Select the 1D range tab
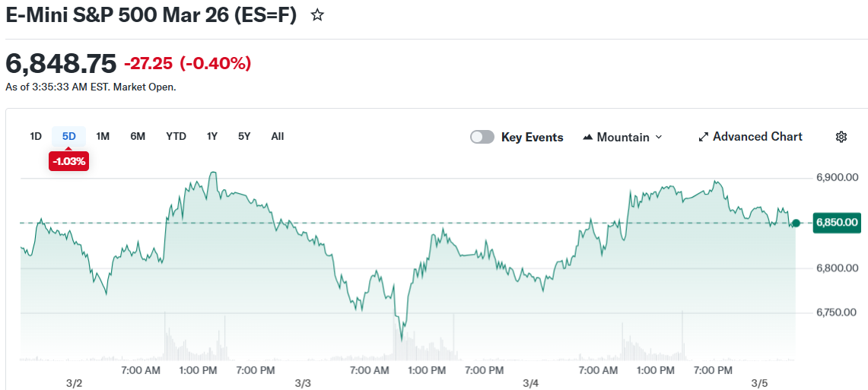The height and width of the screenshot is (390, 868). [36, 136]
